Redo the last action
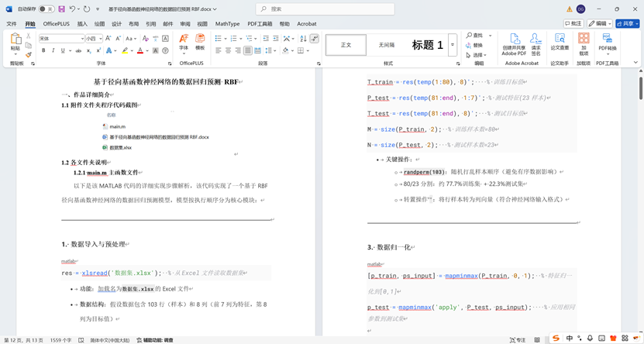The width and height of the screenshot is (644, 344). pyautogui.click(x=87, y=9)
